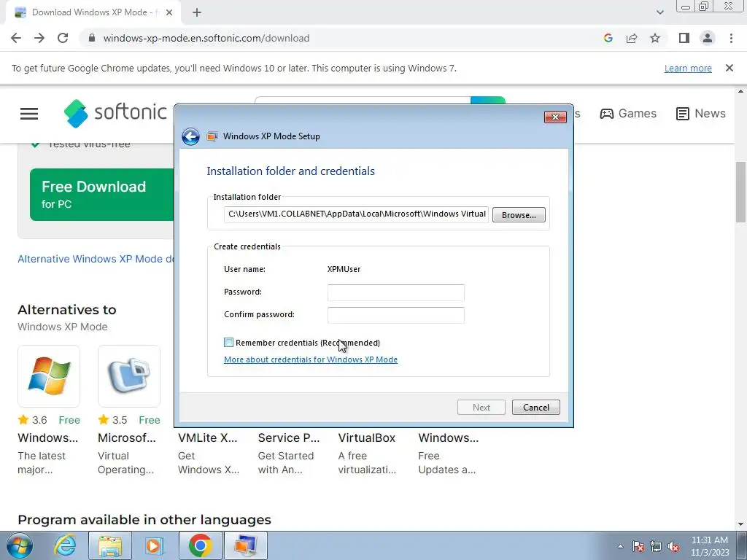Image resolution: width=747 pixels, height=560 pixels.
Task: Click the 3.5 star rating text
Action: 120,420
